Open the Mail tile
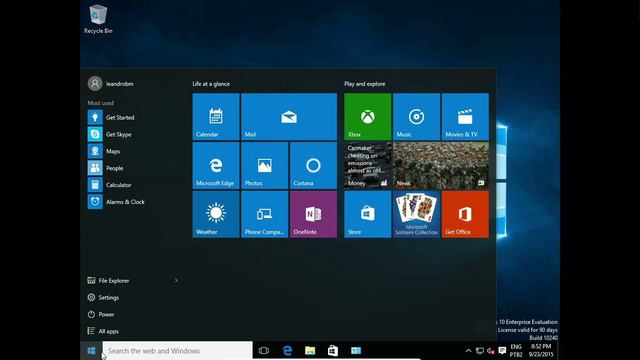Image resolution: width=640 pixels, height=360 pixels. point(289,117)
